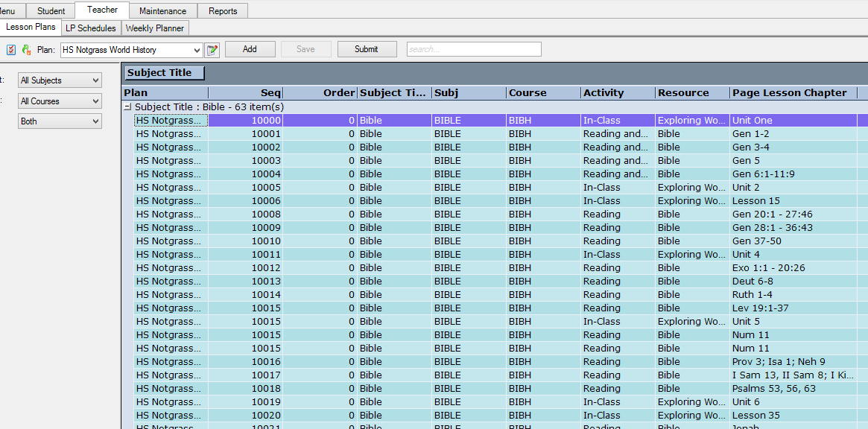The image size is (868, 429).
Task: Open the Maintenance tab
Action: pyautogui.click(x=162, y=11)
